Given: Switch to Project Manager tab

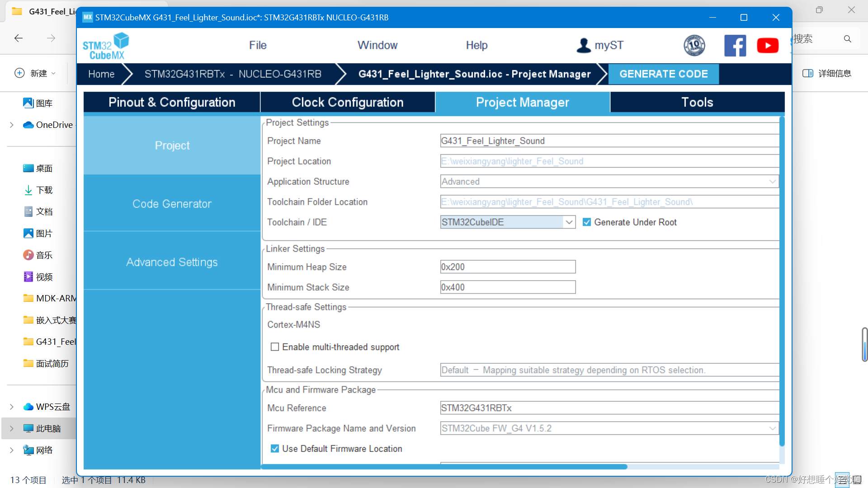Looking at the screenshot, I should [522, 102].
